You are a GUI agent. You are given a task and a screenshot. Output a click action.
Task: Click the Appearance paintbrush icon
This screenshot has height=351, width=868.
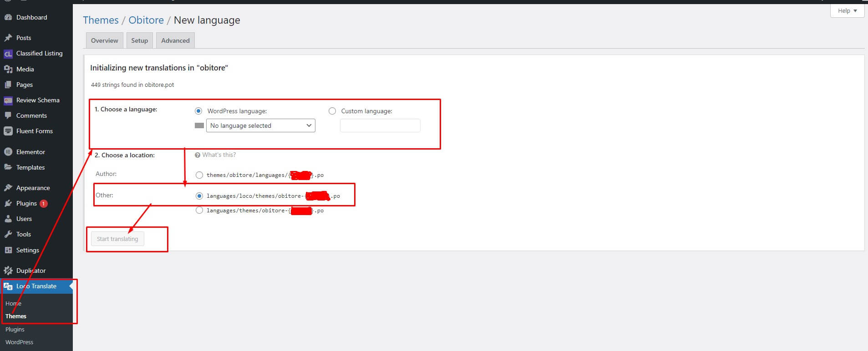coord(8,188)
